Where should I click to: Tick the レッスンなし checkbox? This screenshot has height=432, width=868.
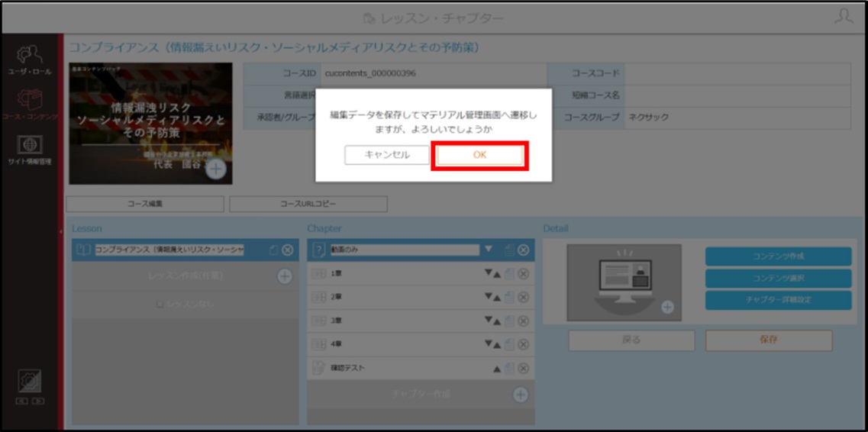click(x=160, y=305)
